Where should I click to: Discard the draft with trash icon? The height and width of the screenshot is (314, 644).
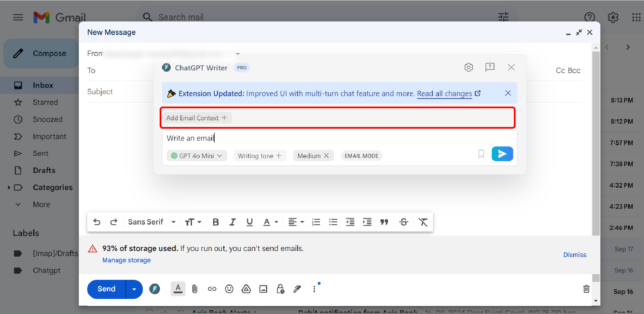pos(586,289)
